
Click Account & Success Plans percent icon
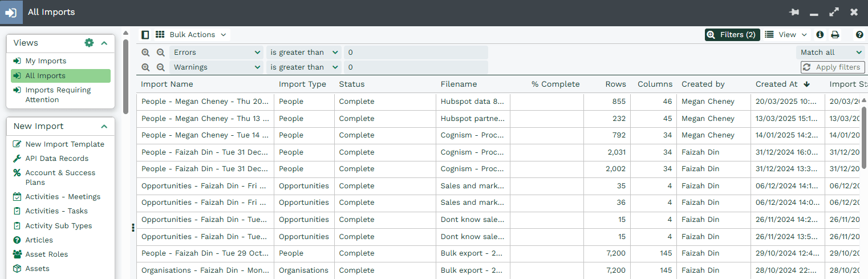(17, 173)
